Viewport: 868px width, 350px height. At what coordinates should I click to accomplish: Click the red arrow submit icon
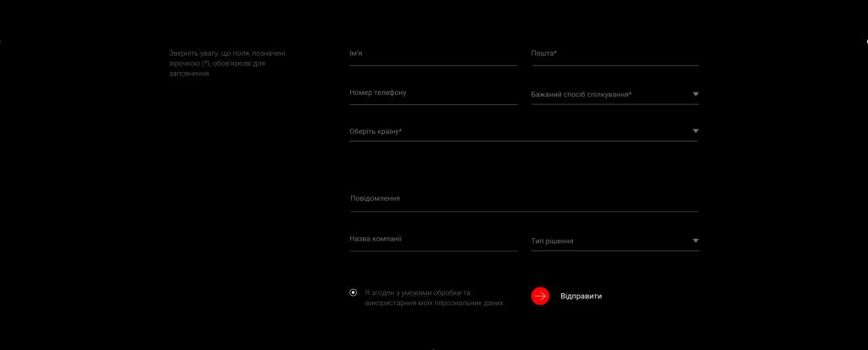(x=540, y=297)
